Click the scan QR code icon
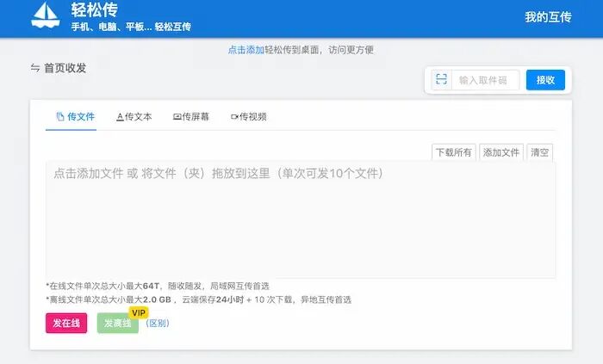This screenshot has height=364, width=603. [x=441, y=80]
